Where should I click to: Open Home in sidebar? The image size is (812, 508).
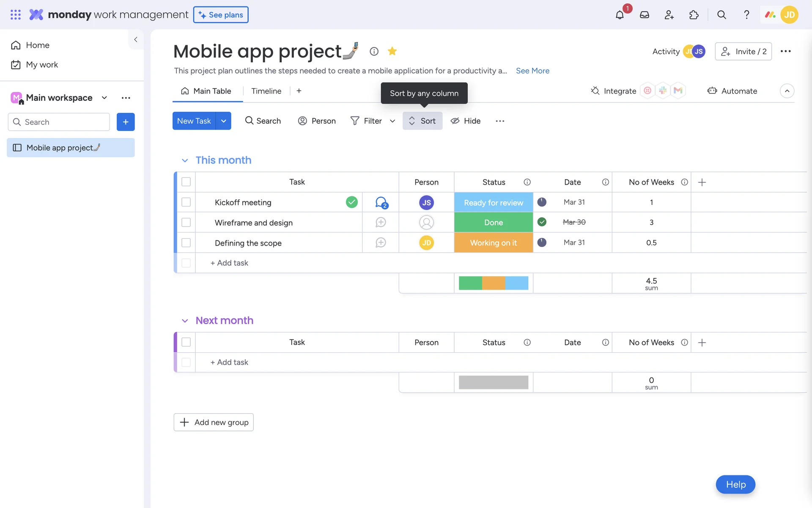point(37,45)
